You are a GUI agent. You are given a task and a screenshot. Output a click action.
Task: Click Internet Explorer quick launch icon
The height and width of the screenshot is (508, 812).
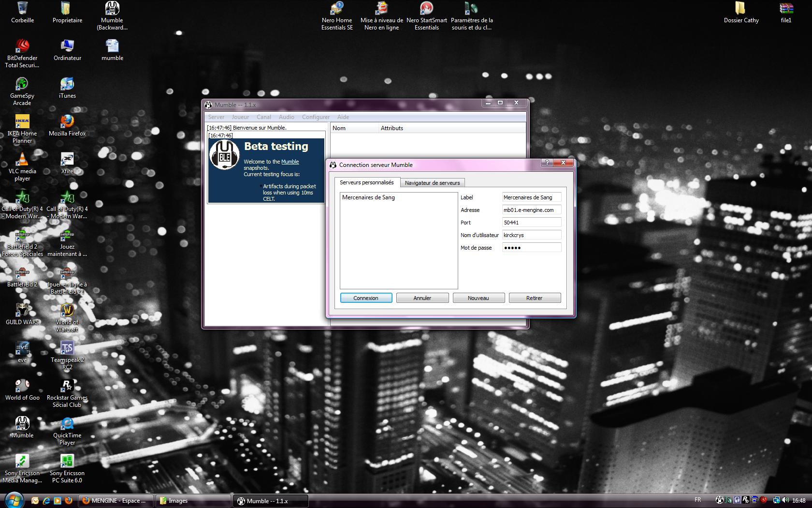click(x=46, y=501)
